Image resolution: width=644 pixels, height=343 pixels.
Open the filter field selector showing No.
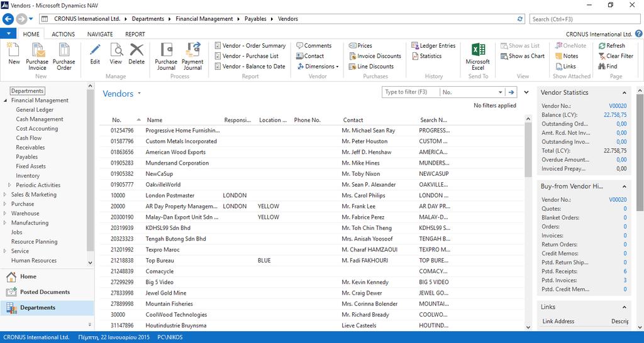[x=472, y=92]
